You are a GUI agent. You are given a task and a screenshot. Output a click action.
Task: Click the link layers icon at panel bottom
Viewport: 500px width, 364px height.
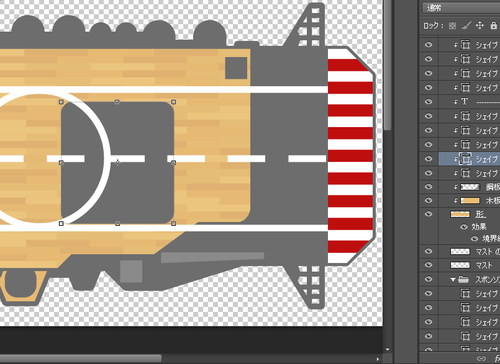(482, 359)
